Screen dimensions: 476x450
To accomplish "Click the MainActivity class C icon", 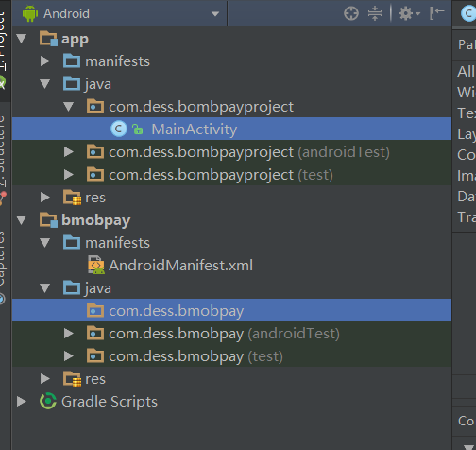I will click(x=119, y=129).
